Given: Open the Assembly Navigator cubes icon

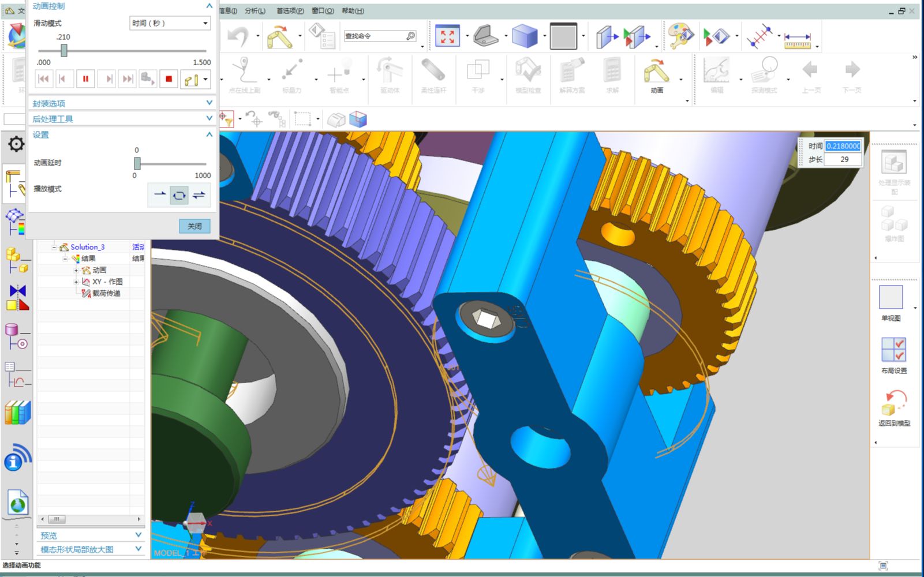Looking at the screenshot, I should [x=16, y=260].
